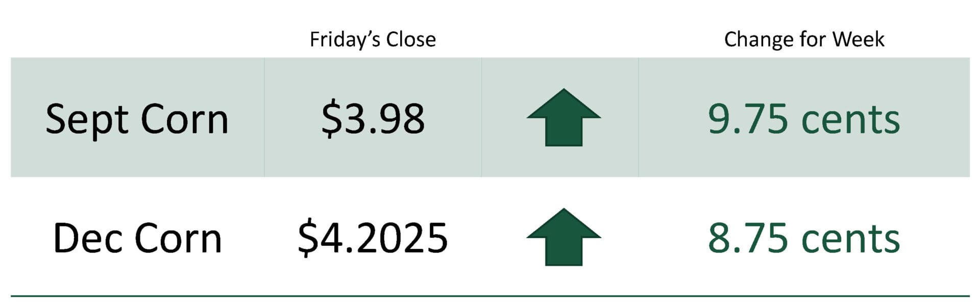Click the word "Corn" next to Dec
980x304 pixels.
click(179, 239)
